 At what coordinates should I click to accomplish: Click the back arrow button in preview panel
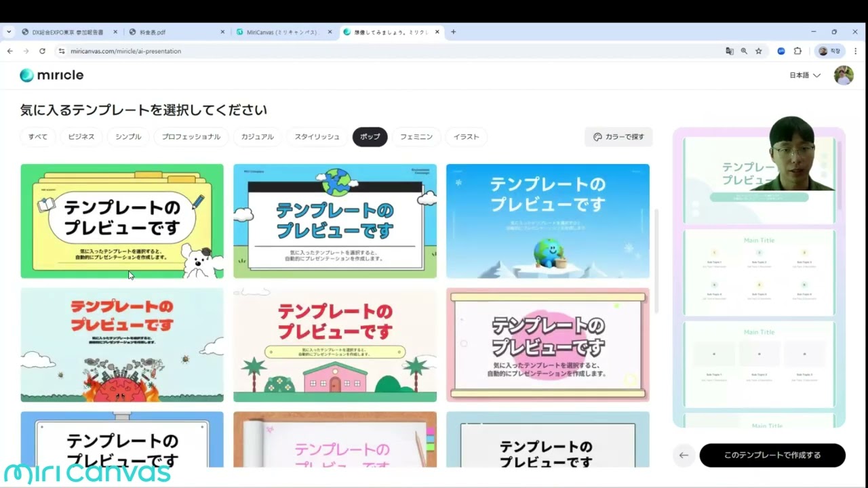[x=684, y=455]
